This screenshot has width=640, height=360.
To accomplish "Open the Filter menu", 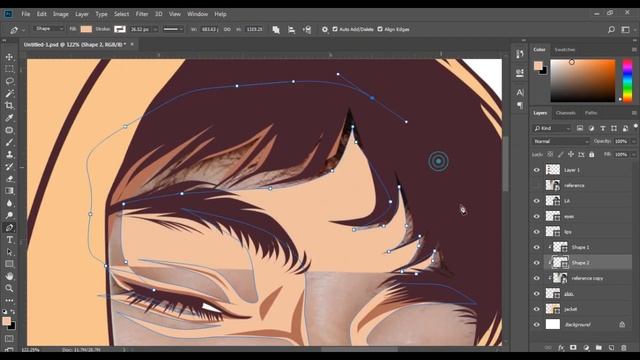I will [x=142, y=14].
